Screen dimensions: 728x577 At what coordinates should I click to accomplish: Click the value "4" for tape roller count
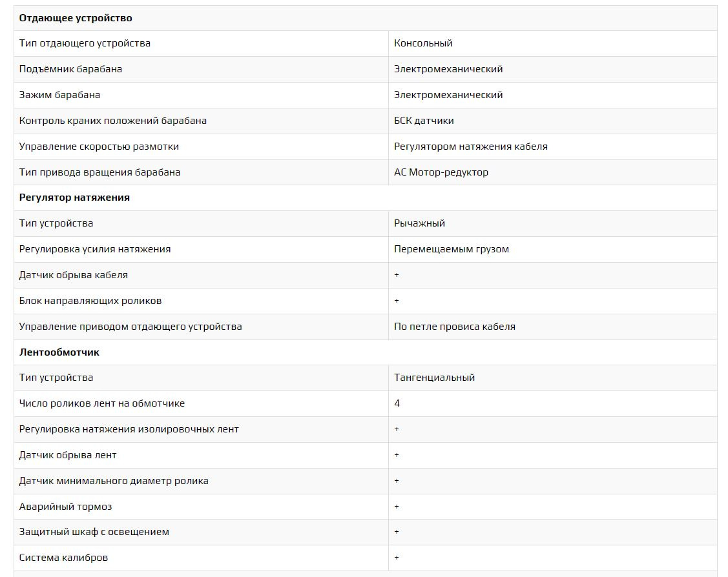pyautogui.click(x=397, y=403)
